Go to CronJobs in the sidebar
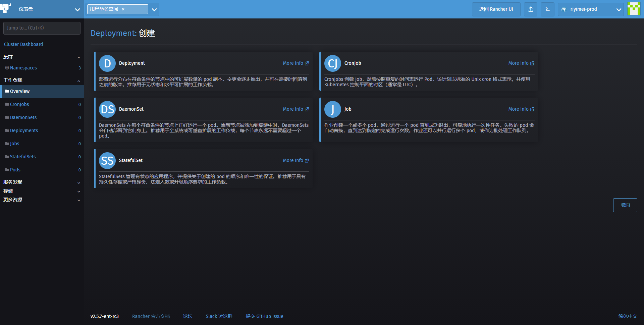644x325 pixels. pyautogui.click(x=19, y=104)
